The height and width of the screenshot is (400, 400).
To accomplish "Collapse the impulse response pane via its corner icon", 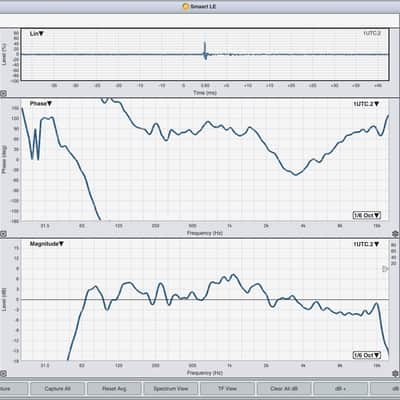I will tap(3, 94).
